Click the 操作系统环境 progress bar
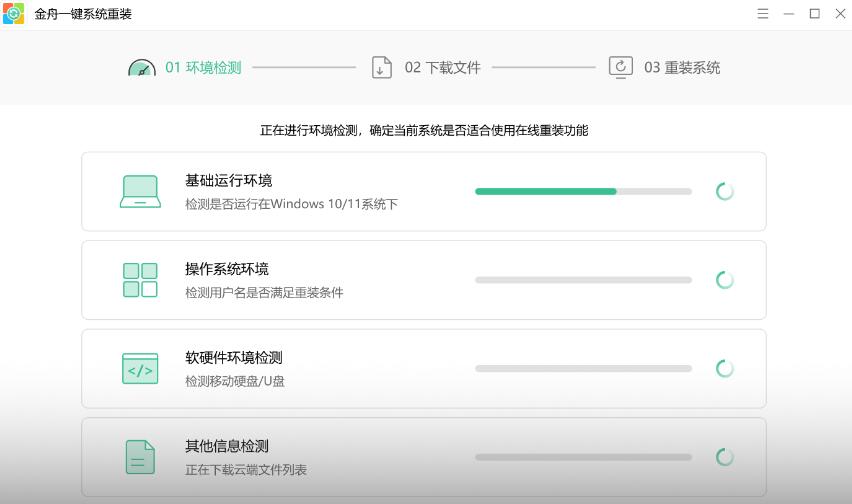The width and height of the screenshot is (852, 504). pos(584,280)
